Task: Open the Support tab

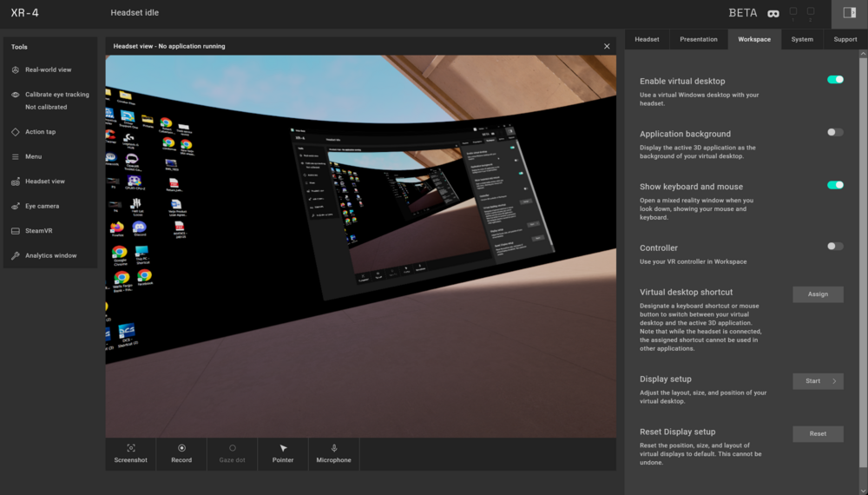Action: coord(845,39)
